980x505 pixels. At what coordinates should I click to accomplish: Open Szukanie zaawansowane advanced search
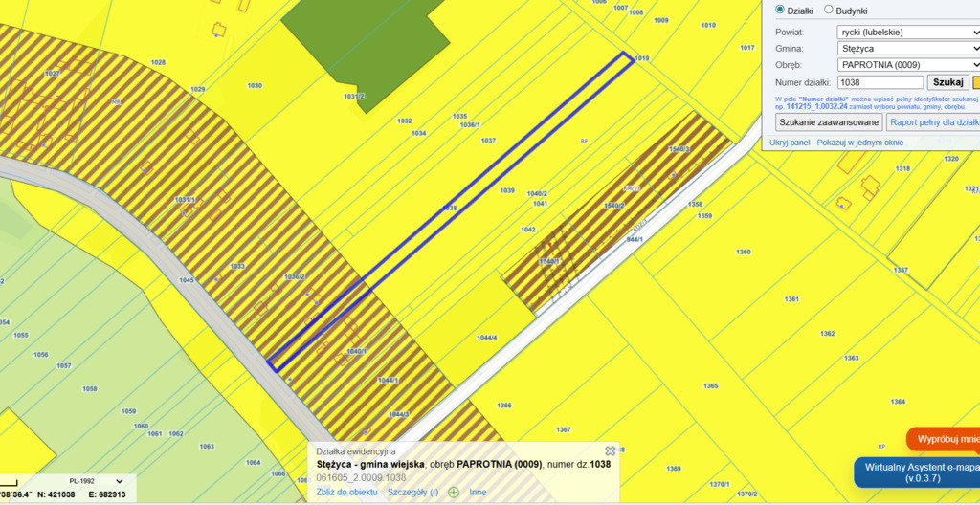tap(829, 122)
